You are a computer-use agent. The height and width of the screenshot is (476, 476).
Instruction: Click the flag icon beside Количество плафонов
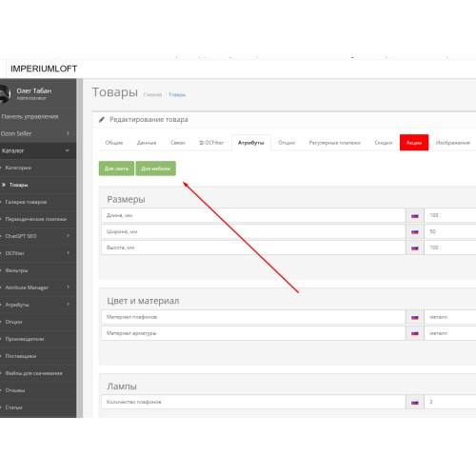(x=415, y=403)
